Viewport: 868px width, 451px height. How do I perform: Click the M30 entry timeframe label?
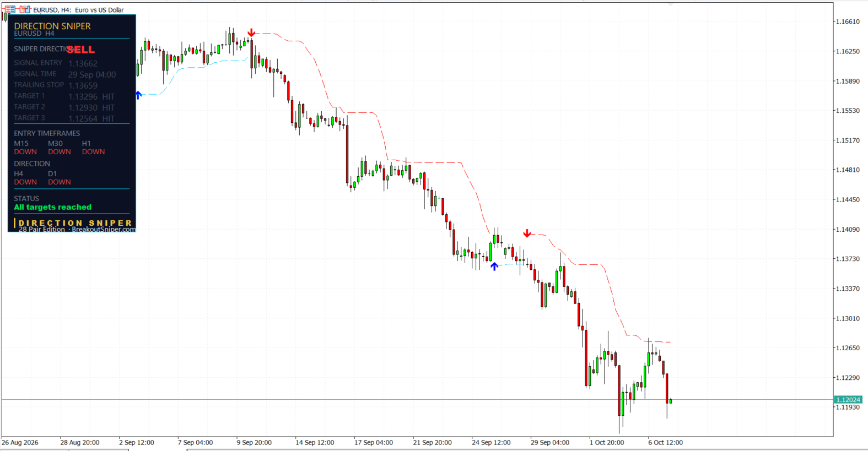pyautogui.click(x=55, y=143)
